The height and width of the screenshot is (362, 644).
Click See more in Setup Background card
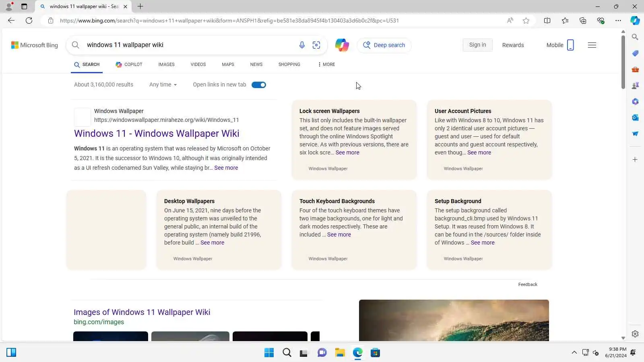(483, 243)
